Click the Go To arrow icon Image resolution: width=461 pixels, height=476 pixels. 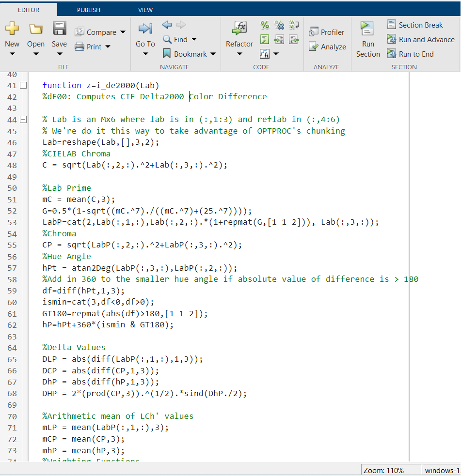145,29
